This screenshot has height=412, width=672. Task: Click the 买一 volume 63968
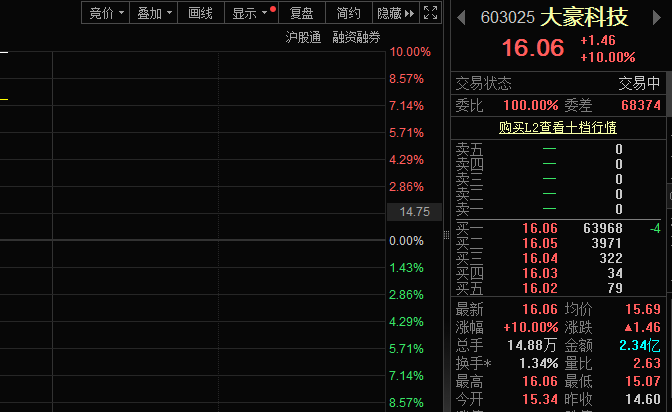coord(603,228)
